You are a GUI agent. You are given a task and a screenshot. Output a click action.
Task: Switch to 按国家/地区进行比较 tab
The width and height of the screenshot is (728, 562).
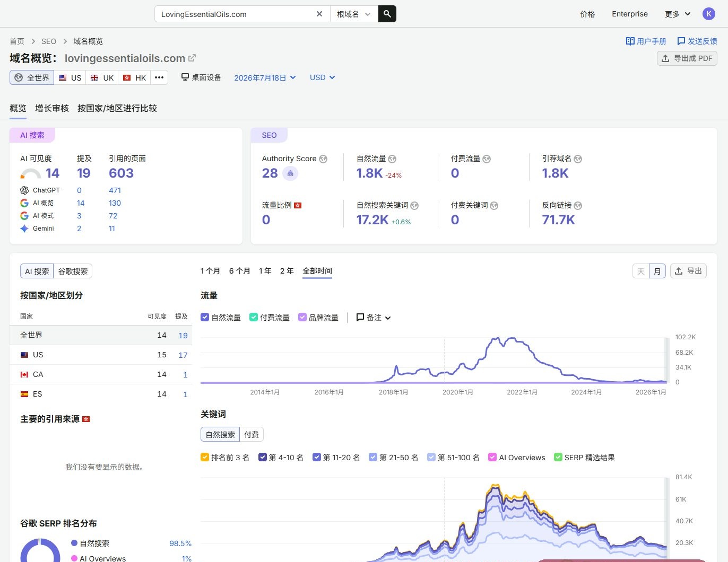click(117, 108)
